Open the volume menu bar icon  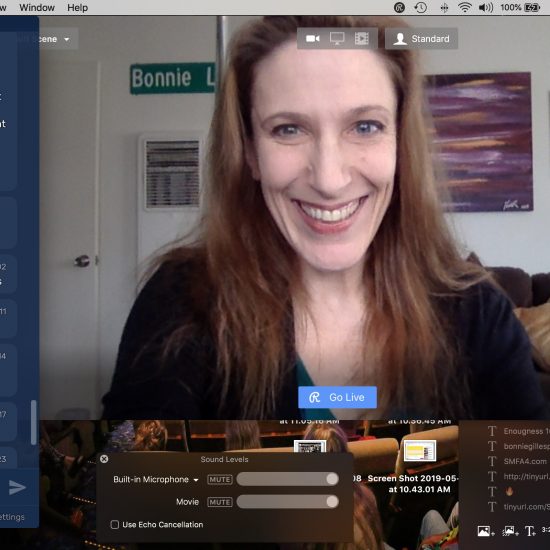[x=486, y=7]
